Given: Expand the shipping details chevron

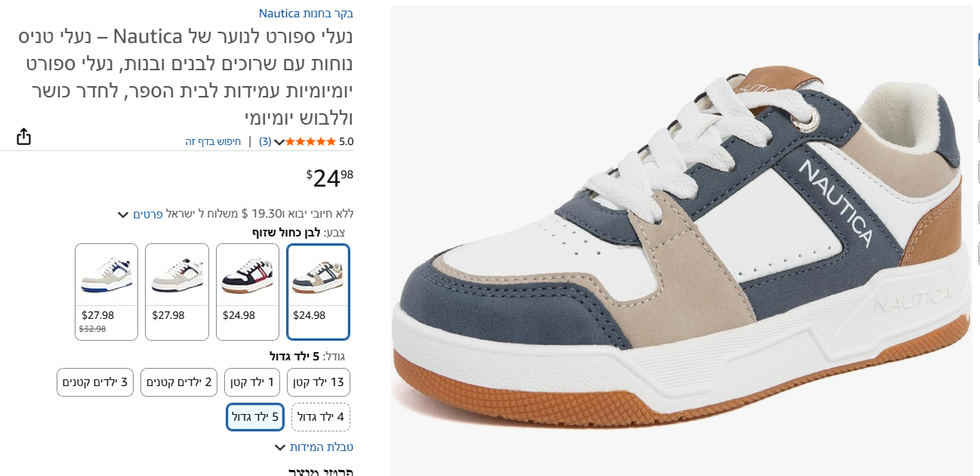Looking at the screenshot, I should [123, 215].
